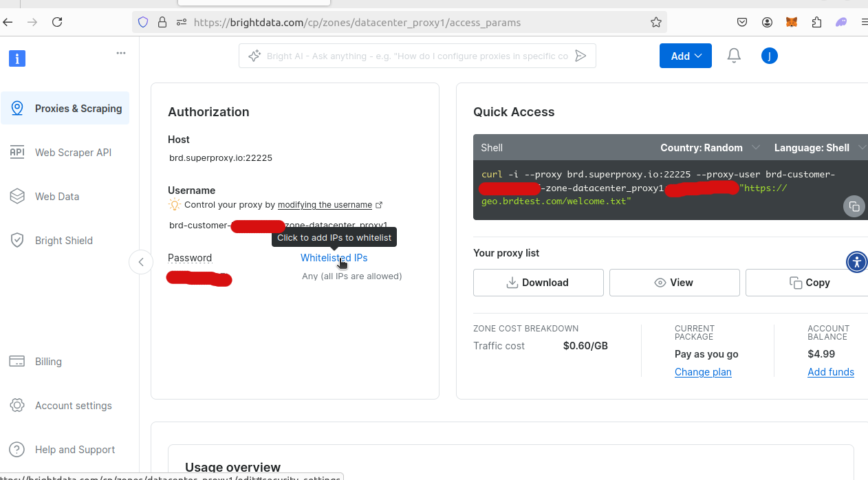Open Web Scraper API section

pyautogui.click(x=65, y=153)
